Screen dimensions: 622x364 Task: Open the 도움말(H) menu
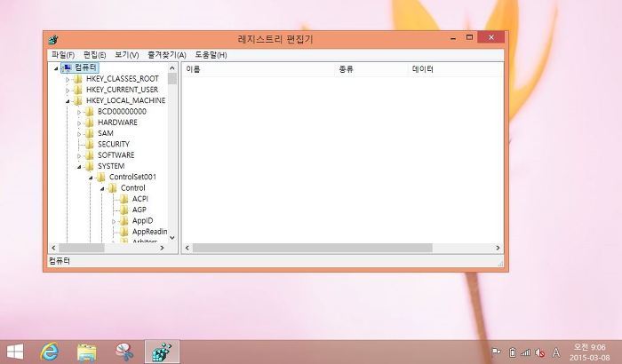211,55
